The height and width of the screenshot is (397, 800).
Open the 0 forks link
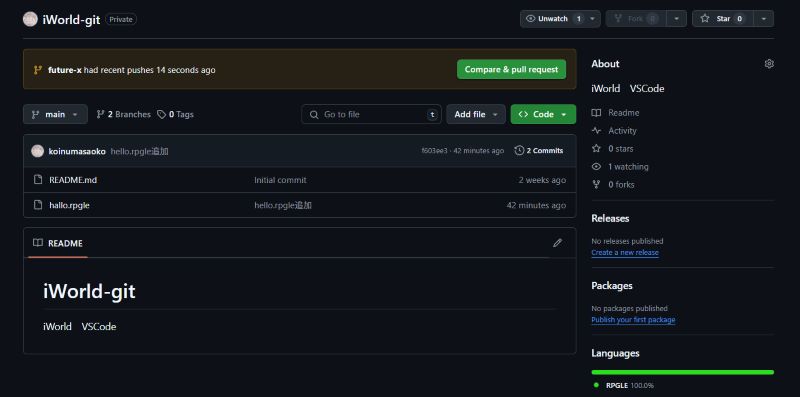pyautogui.click(x=621, y=185)
